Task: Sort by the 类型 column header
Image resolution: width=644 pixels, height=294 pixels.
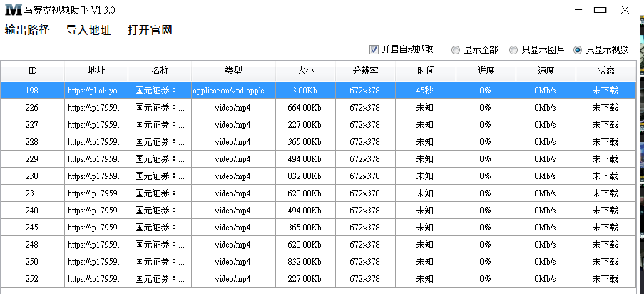Action: tap(233, 71)
